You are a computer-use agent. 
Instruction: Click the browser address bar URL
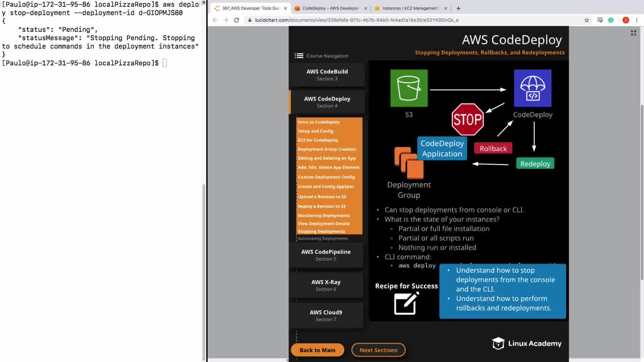click(357, 20)
